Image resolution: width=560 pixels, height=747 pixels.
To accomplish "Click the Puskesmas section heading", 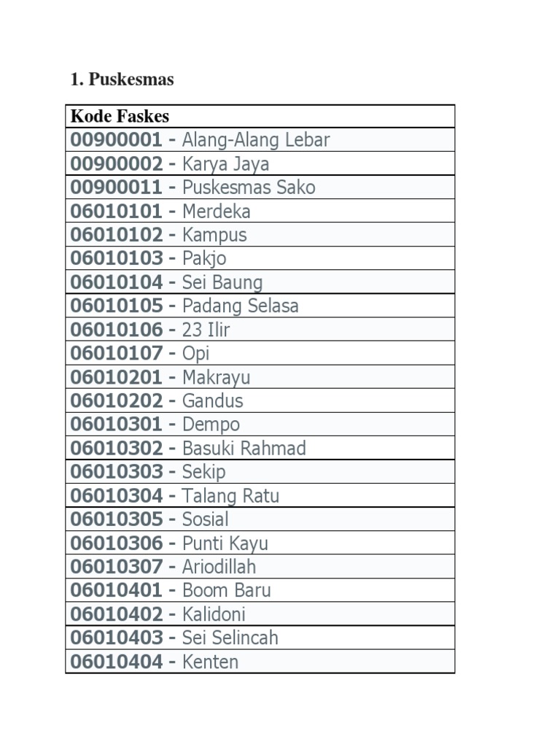I will [122, 80].
